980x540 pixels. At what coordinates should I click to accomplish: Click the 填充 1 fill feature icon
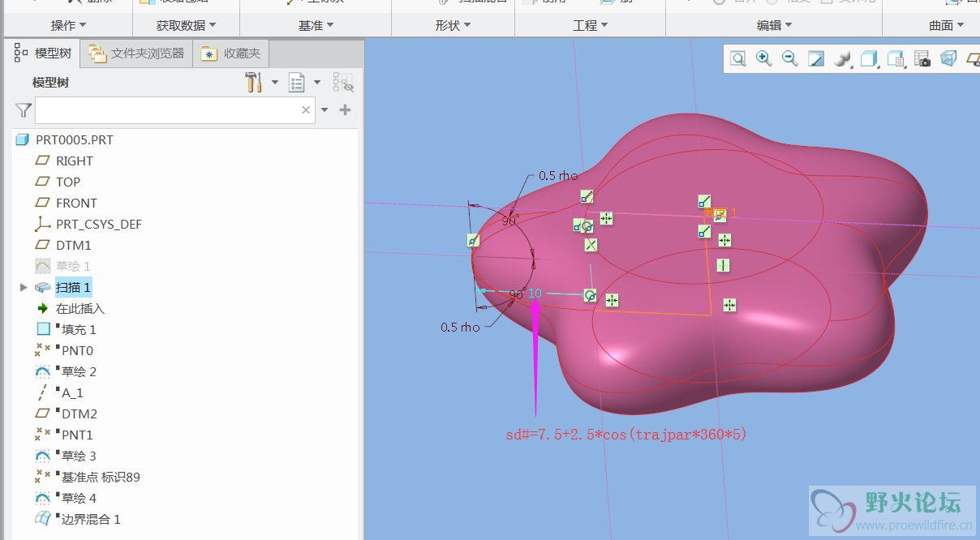pos(44,329)
